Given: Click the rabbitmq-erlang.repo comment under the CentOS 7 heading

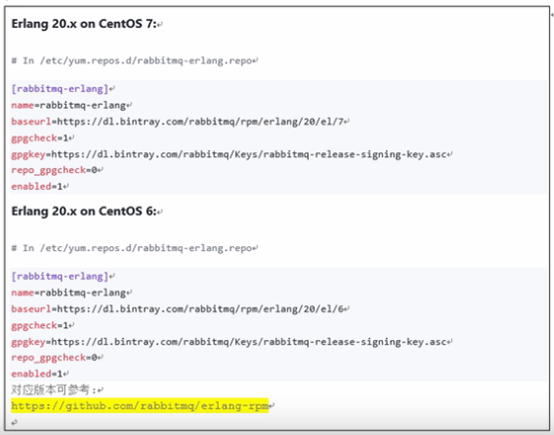Looking at the screenshot, I should [x=132, y=61].
